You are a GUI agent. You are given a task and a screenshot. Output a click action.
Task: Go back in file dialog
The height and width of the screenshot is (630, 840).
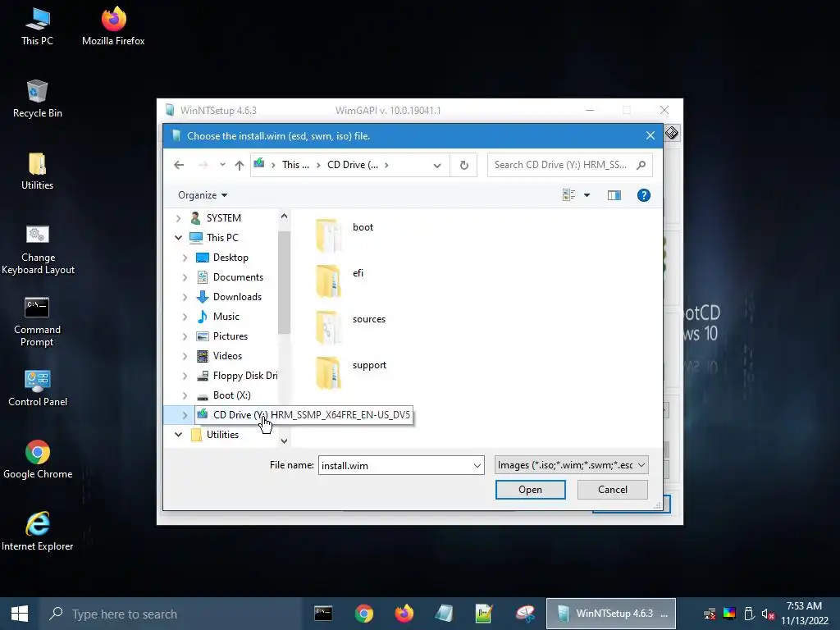[179, 165]
